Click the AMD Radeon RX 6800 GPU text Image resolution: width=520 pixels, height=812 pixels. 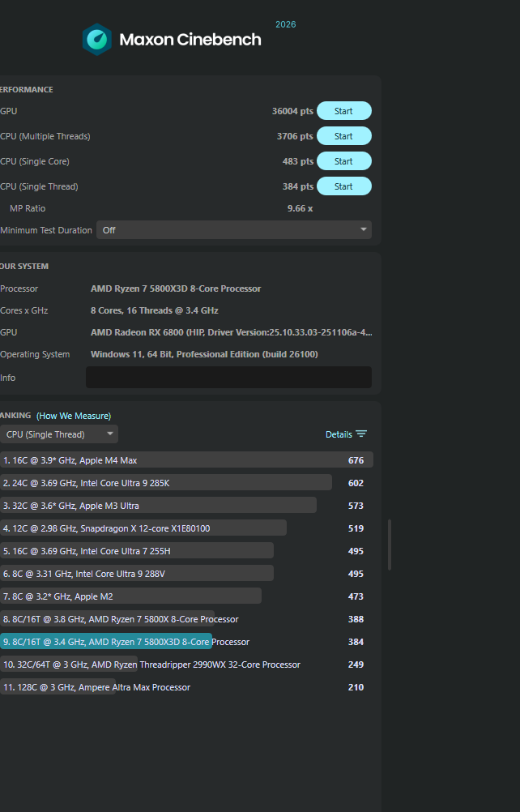click(x=232, y=332)
